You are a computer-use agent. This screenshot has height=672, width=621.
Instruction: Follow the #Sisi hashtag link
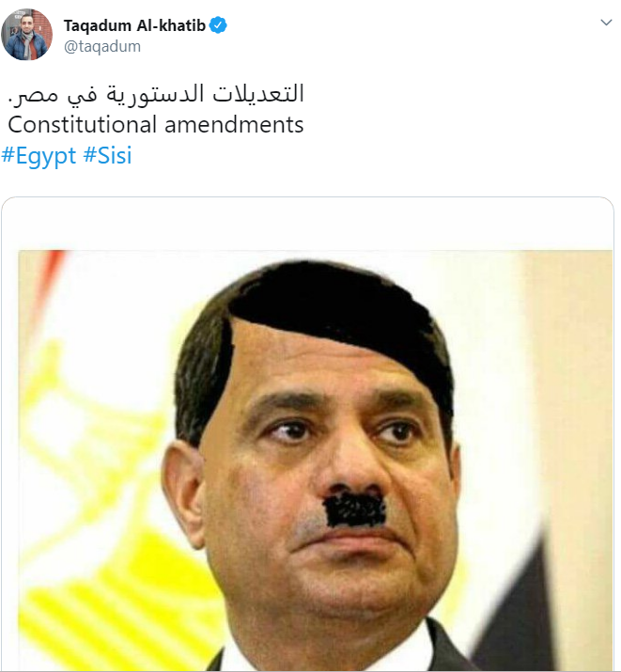tap(107, 155)
